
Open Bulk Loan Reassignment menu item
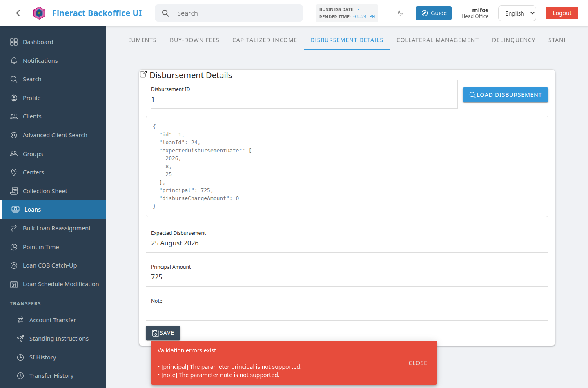tap(53, 228)
